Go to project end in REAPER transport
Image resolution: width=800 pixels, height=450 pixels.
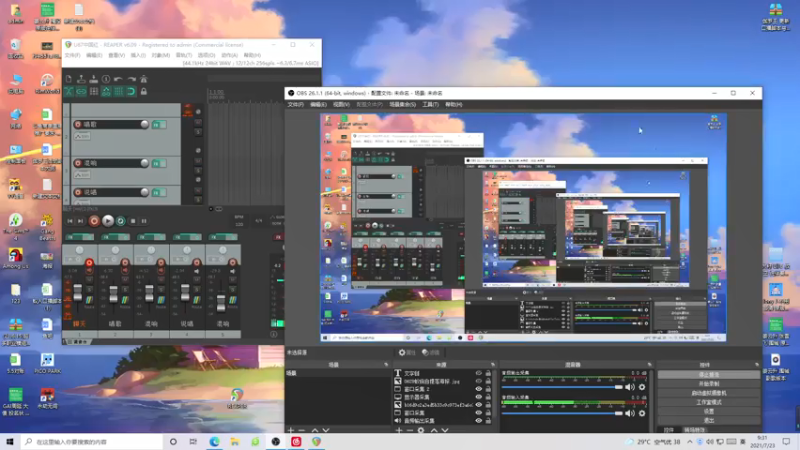click(81, 221)
